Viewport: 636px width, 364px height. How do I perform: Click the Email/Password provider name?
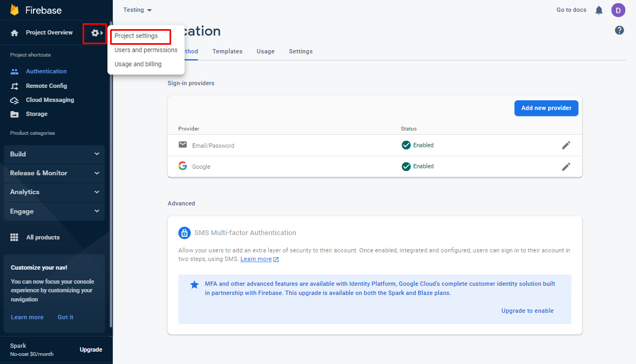pyautogui.click(x=213, y=146)
